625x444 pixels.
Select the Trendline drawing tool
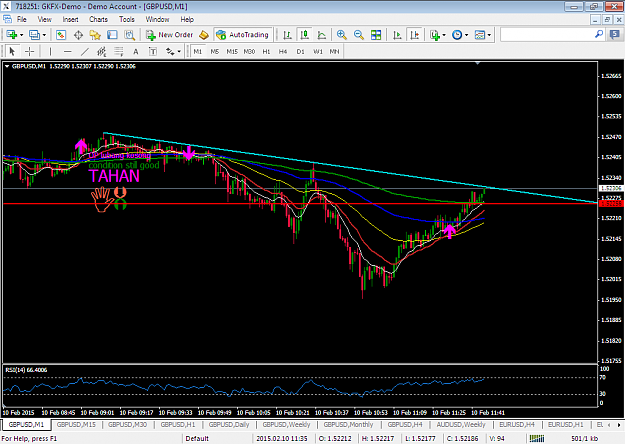(85, 51)
